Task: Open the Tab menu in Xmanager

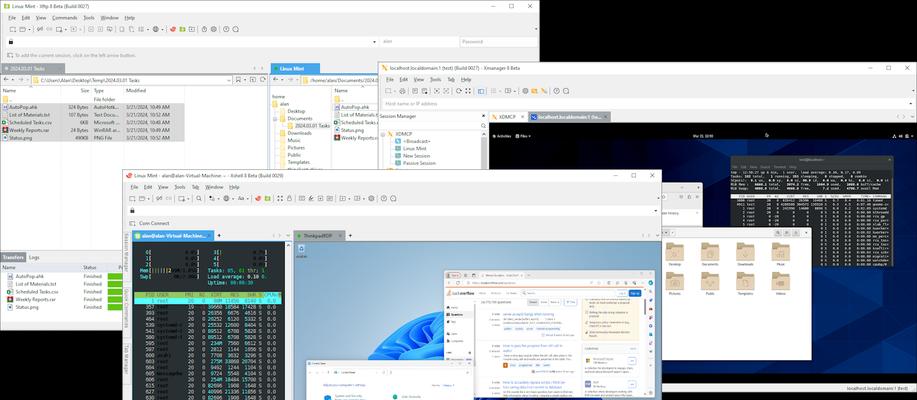Action: [x=451, y=79]
